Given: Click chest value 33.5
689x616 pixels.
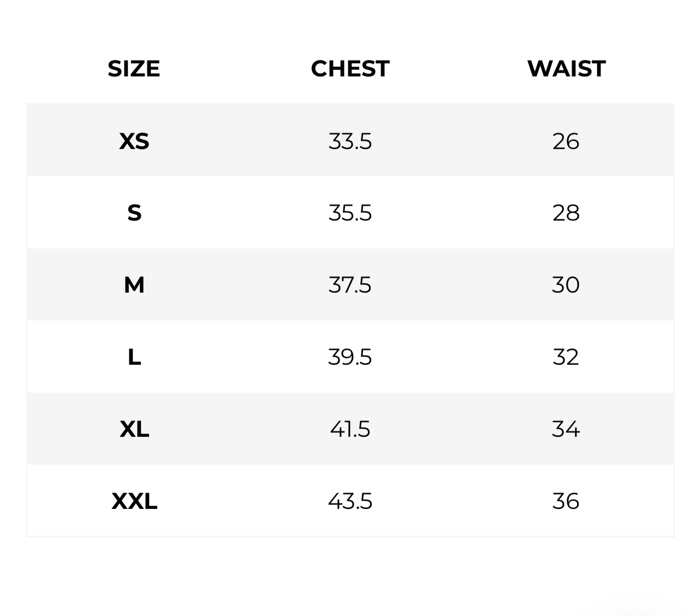Looking at the screenshot, I should [350, 141].
